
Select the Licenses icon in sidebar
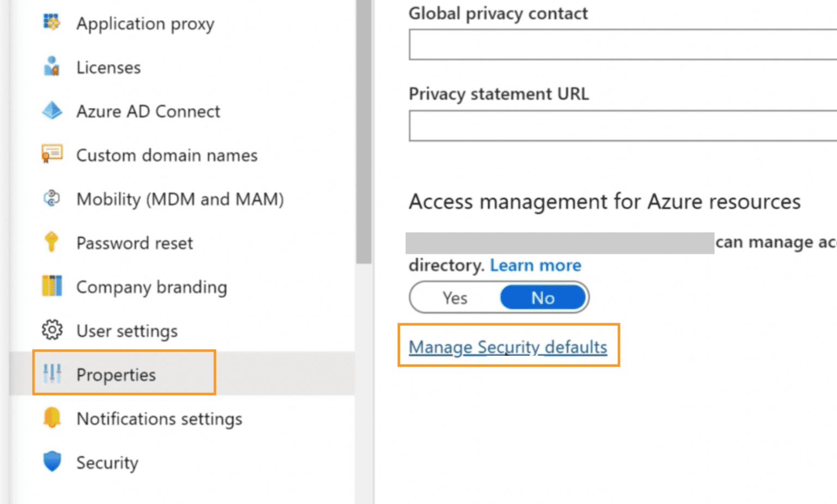point(52,67)
